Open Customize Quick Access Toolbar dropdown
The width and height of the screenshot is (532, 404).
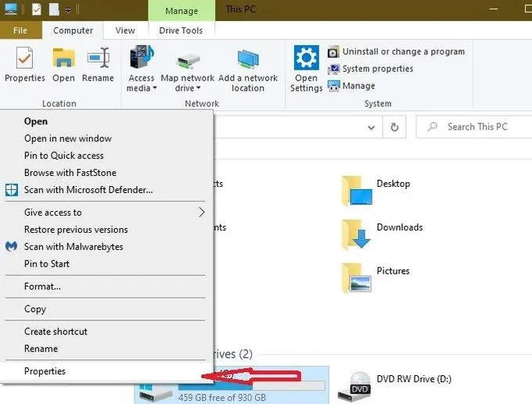coord(68,10)
